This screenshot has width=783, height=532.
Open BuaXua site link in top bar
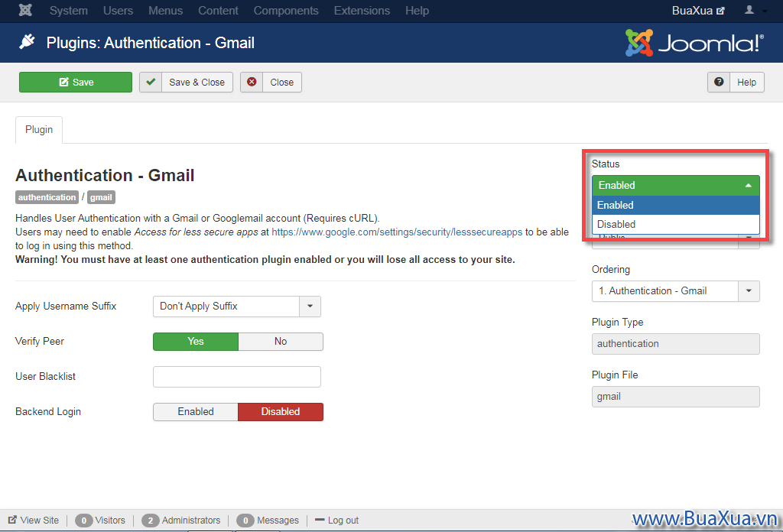pyautogui.click(x=697, y=11)
